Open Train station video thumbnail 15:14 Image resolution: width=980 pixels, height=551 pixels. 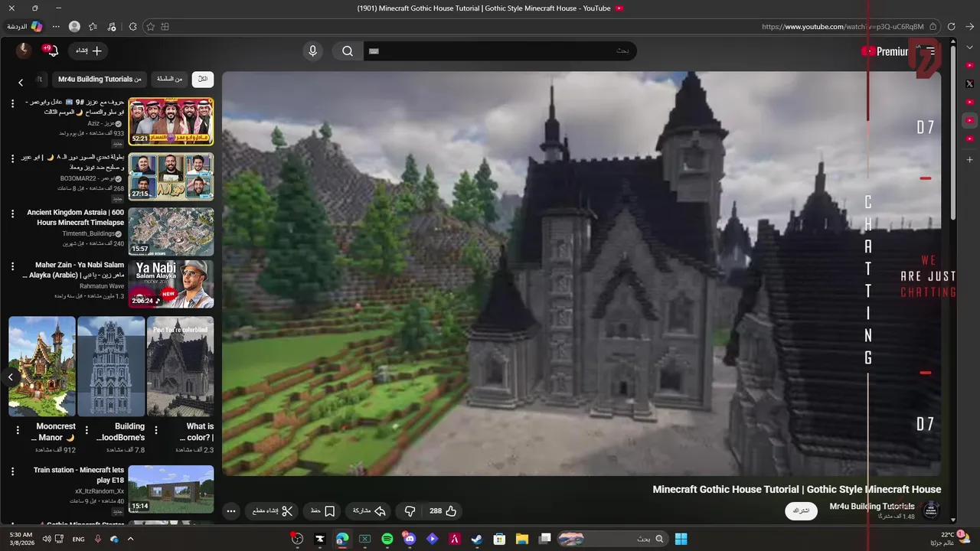(171, 490)
